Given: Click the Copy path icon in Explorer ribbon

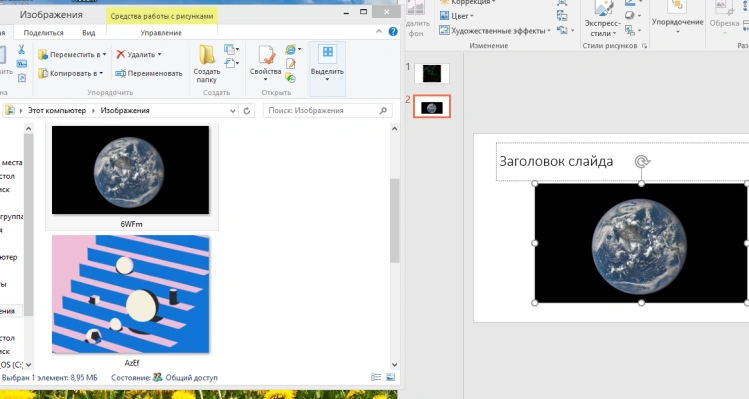Looking at the screenshot, I should pyautogui.click(x=21, y=64).
